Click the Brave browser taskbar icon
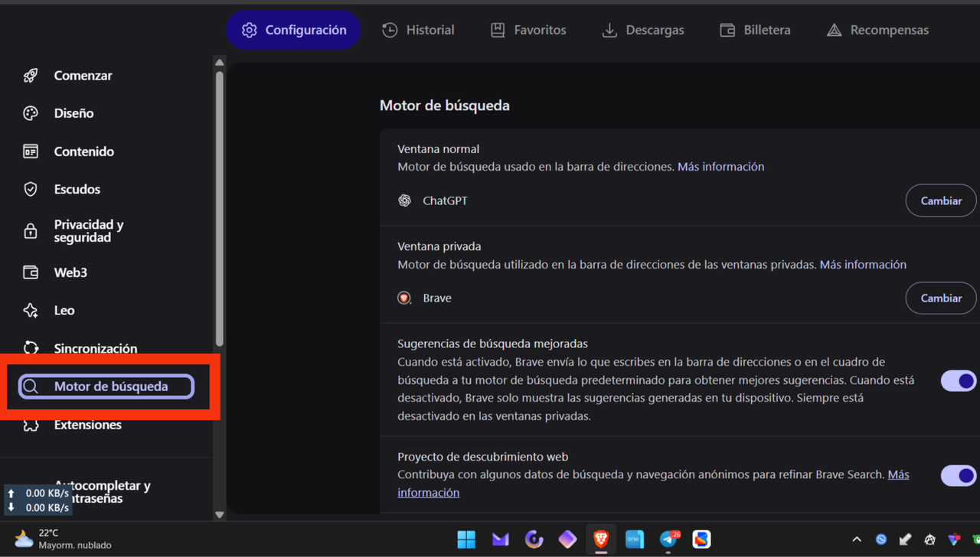Image resolution: width=980 pixels, height=557 pixels. (601, 539)
